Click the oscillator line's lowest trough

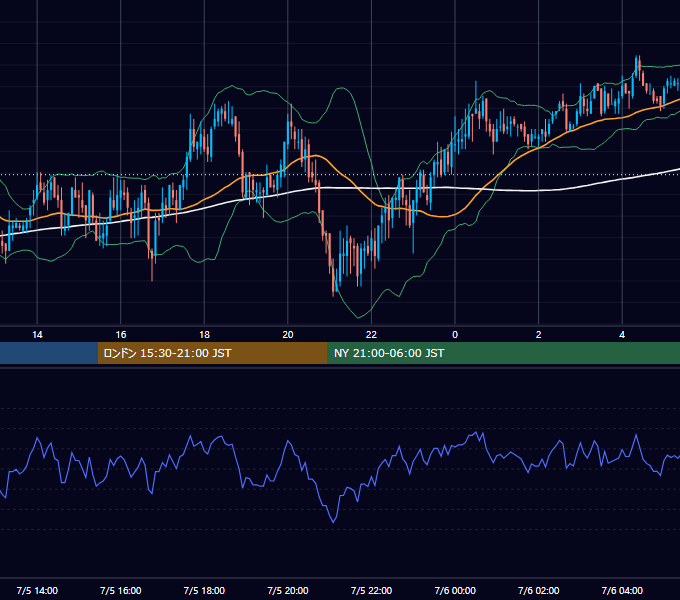[x=333, y=522]
